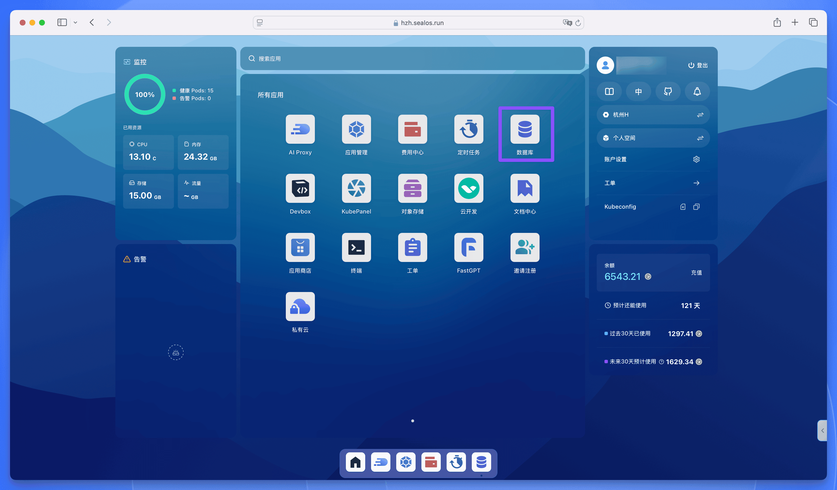Click the 100% health ring

(145, 94)
